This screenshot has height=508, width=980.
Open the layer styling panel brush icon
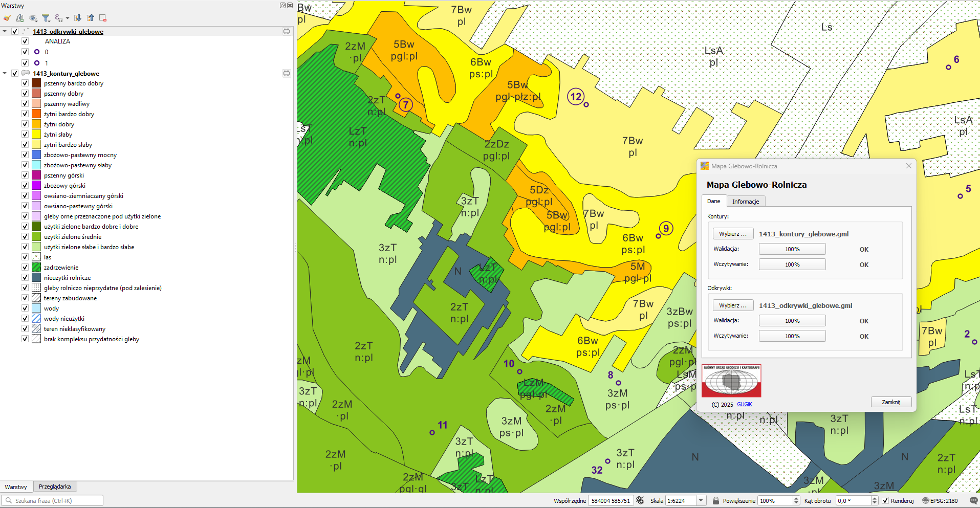click(x=7, y=18)
